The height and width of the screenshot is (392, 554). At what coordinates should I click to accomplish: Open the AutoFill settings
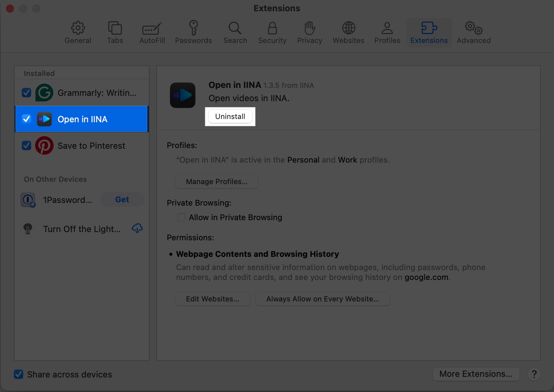[152, 32]
